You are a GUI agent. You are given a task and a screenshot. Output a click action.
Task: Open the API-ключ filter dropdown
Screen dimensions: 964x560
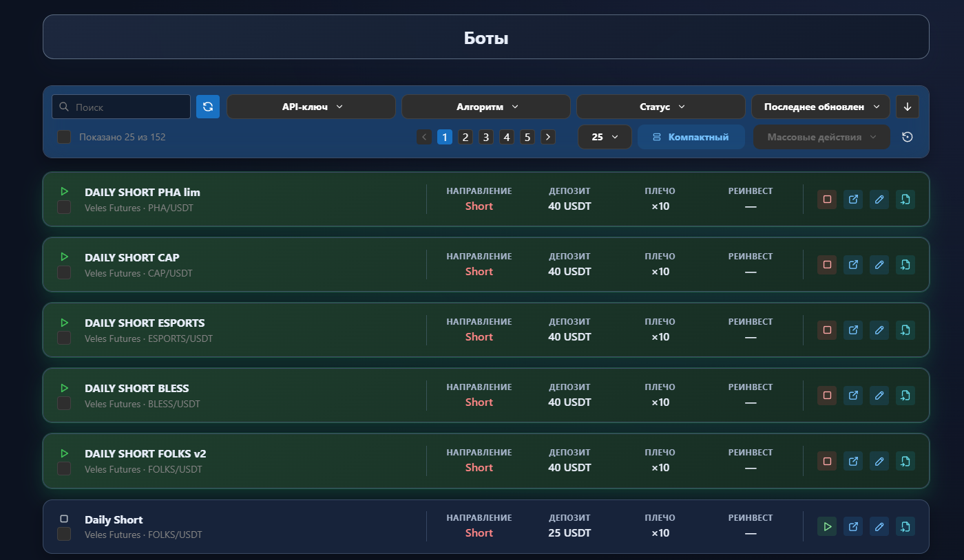[311, 107]
